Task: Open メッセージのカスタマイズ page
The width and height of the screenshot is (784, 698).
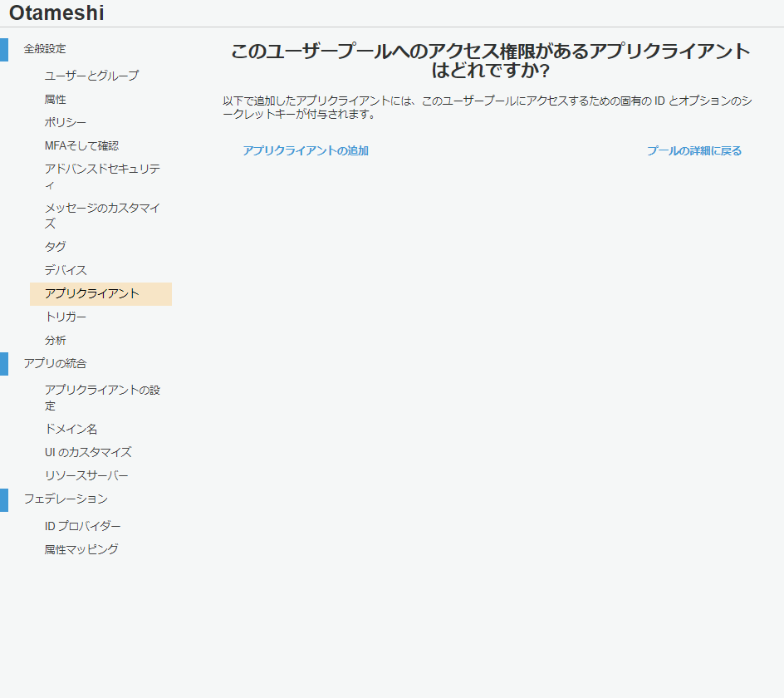Action: (x=102, y=216)
